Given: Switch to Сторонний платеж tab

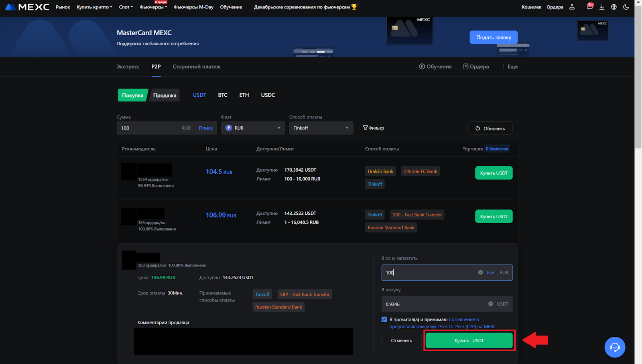Looking at the screenshot, I should (197, 67).
